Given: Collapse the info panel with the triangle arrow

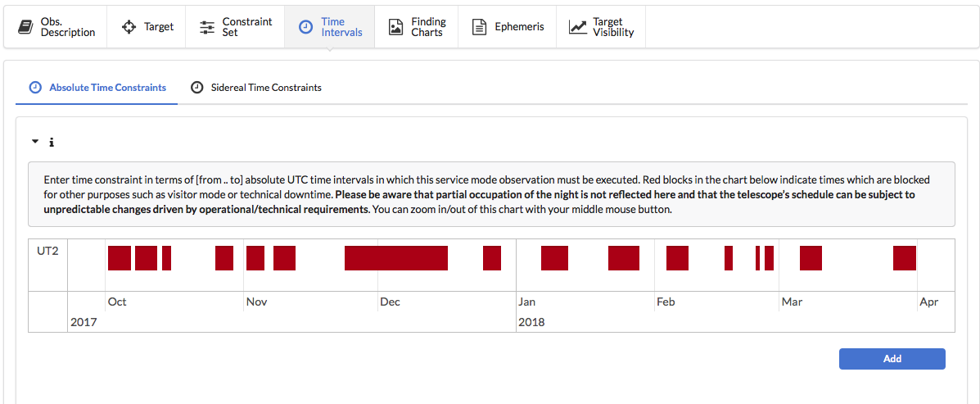Looking at the screenshot, I should pos(35,142).
